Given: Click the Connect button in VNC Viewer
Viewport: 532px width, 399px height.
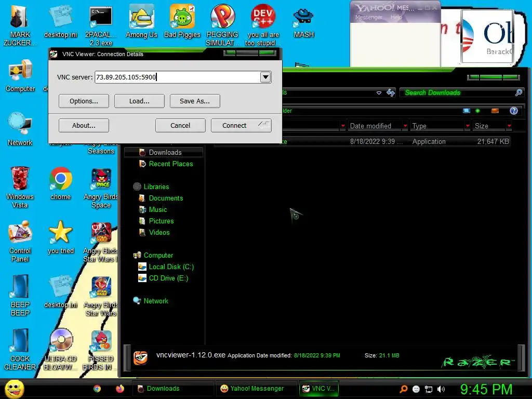Looking at the screenshot, I should [x=241, y=126].
